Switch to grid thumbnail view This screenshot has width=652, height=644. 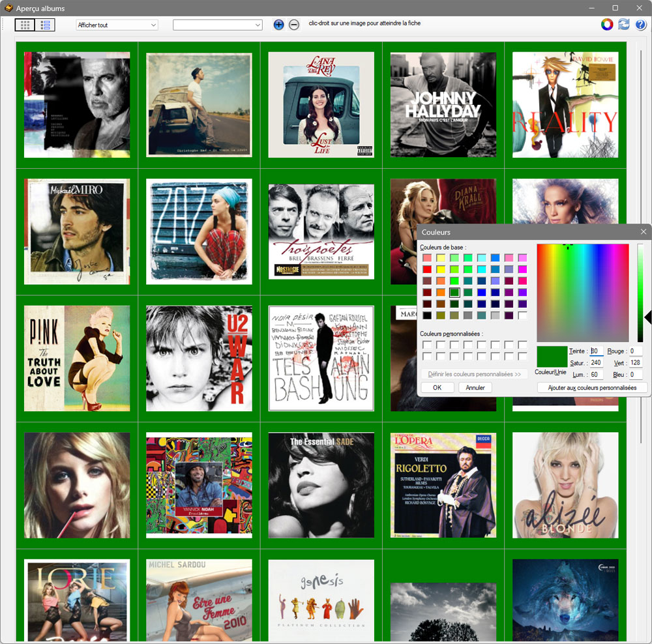click(25, 25)
